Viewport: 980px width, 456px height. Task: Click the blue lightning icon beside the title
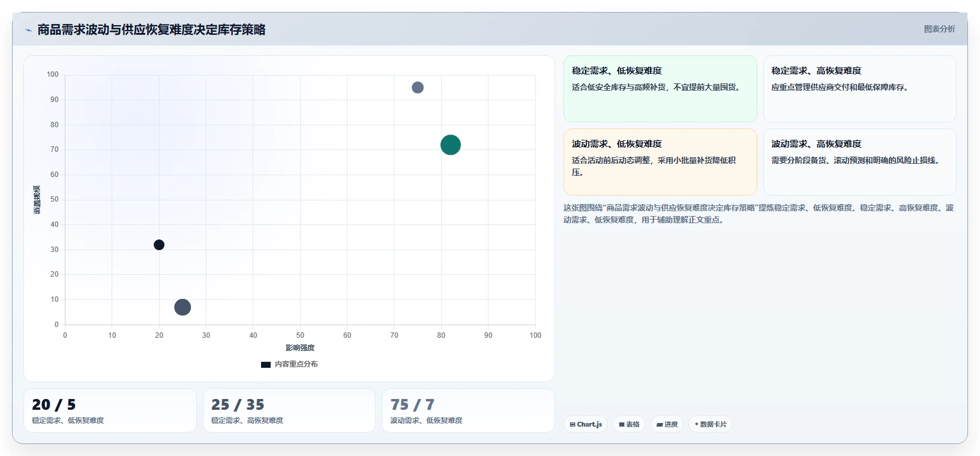(28, 30)
